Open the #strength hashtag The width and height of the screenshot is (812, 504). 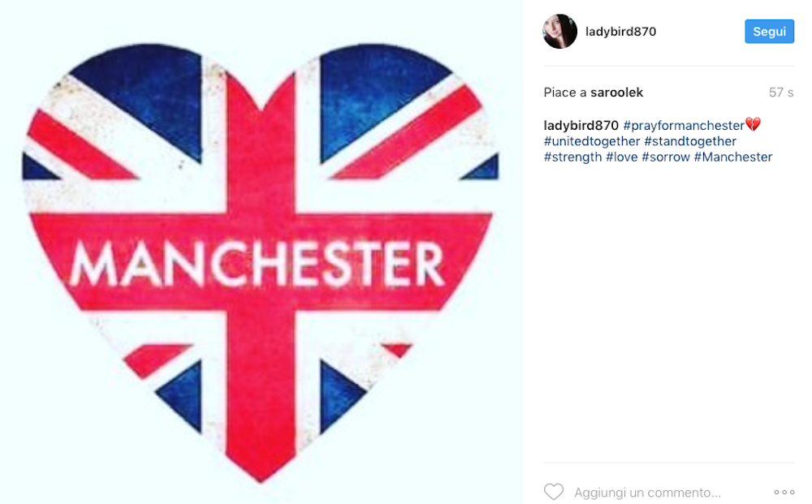pyautogui.click(x=572, y=157)
